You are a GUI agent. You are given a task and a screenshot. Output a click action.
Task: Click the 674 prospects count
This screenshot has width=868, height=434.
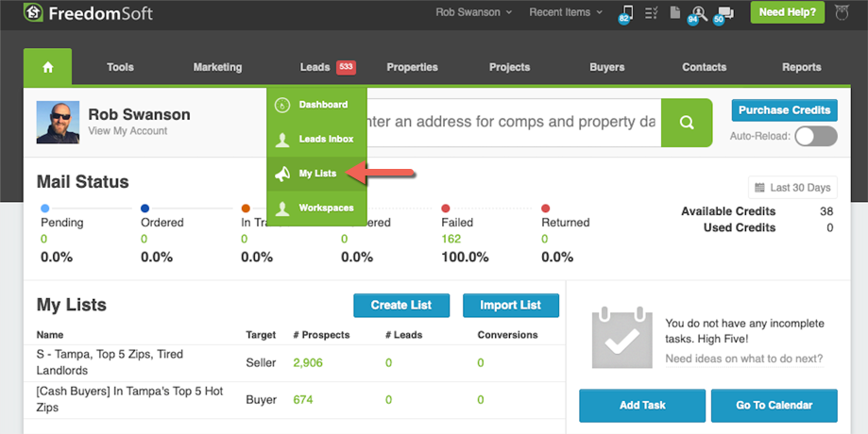[303, 400]
